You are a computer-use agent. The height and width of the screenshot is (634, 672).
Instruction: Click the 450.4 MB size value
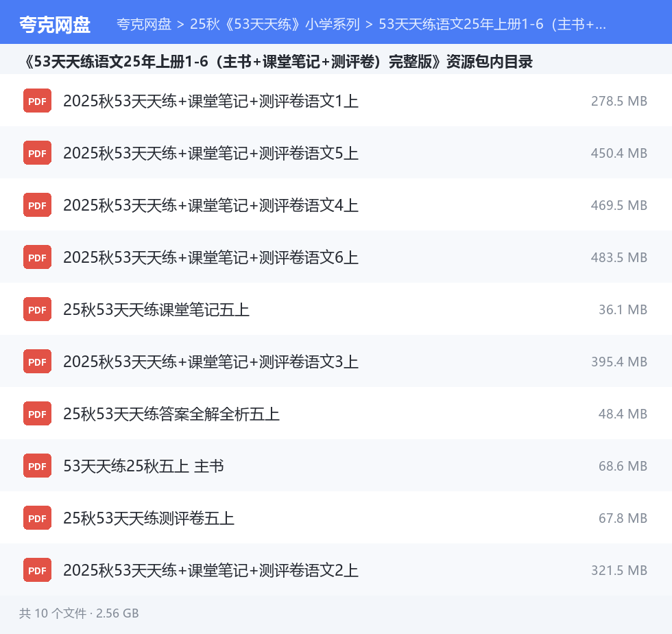619,153
